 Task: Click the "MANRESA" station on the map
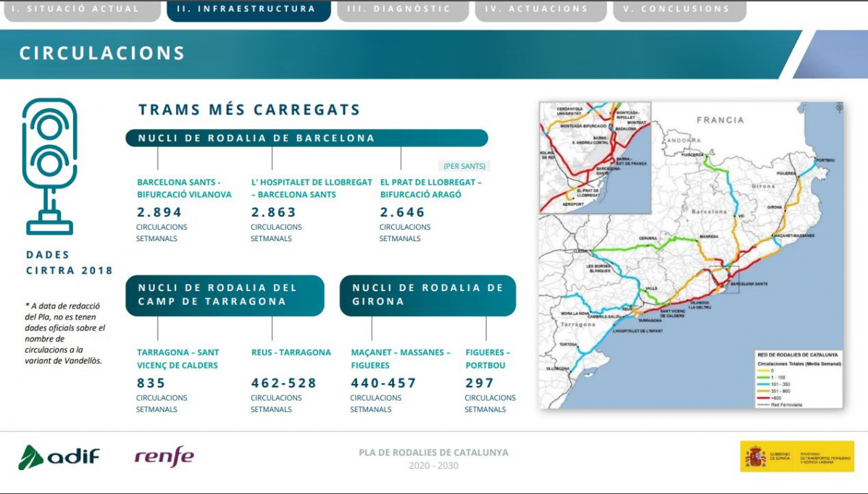pos(709,236)
